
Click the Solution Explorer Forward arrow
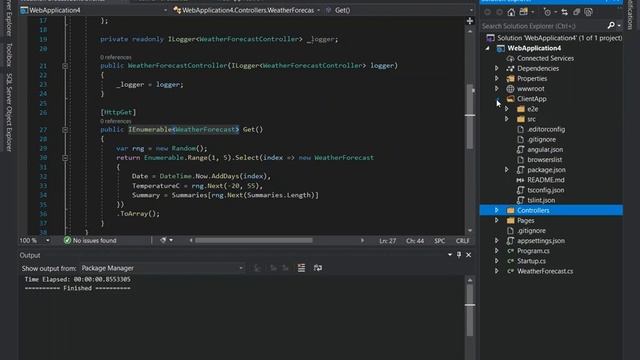[x=499, y=12]
